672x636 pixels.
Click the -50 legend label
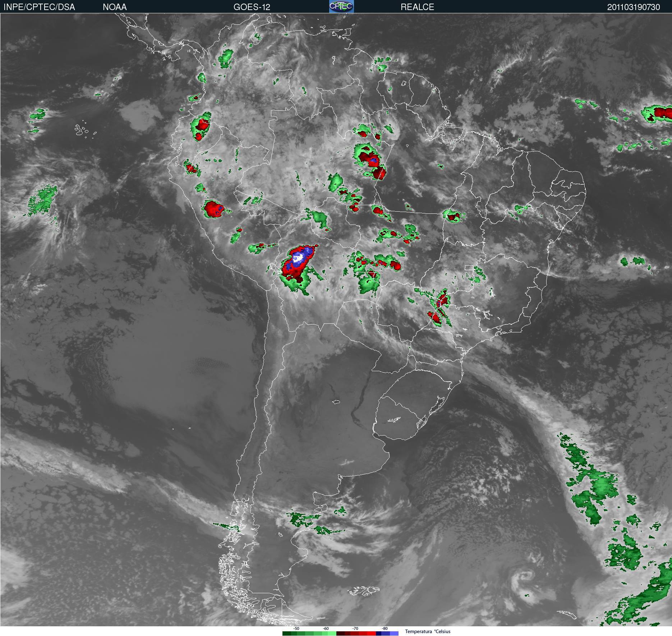pos(296,628)
